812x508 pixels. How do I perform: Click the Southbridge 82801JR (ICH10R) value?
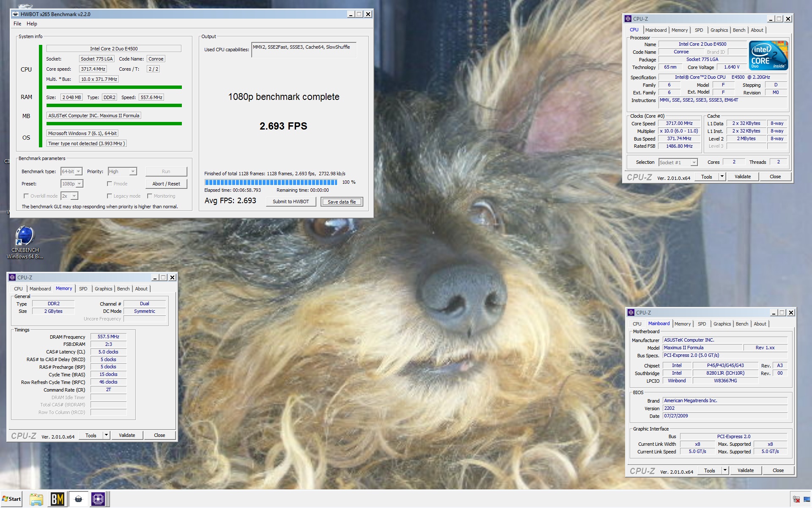pos(725,373)
